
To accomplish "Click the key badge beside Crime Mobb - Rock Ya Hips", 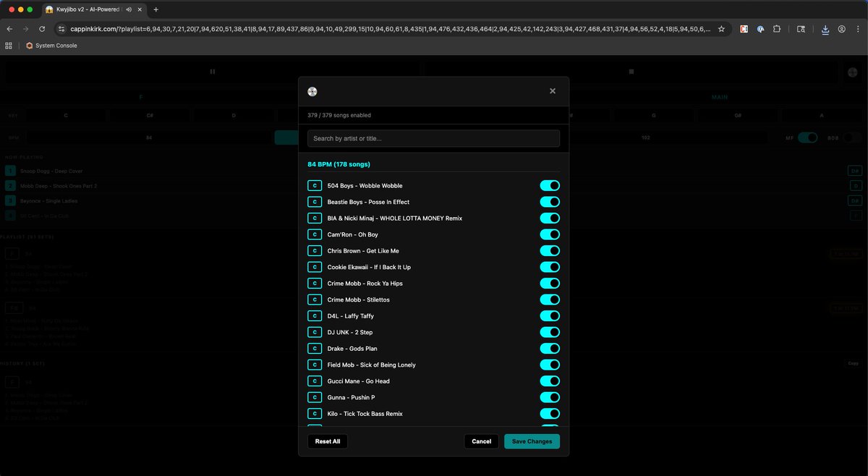I will (x=315, y=284).
